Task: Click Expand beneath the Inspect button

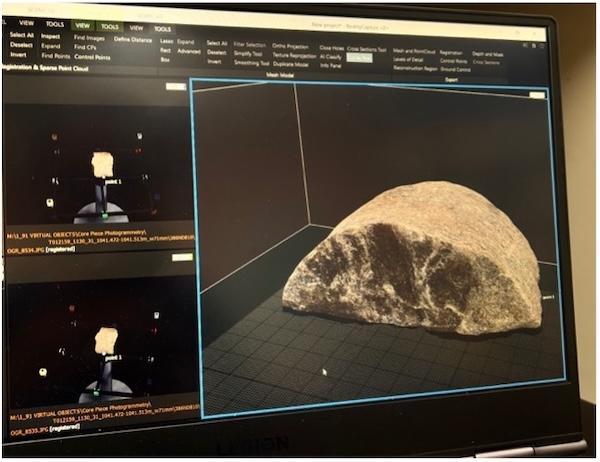Action: 51,46
